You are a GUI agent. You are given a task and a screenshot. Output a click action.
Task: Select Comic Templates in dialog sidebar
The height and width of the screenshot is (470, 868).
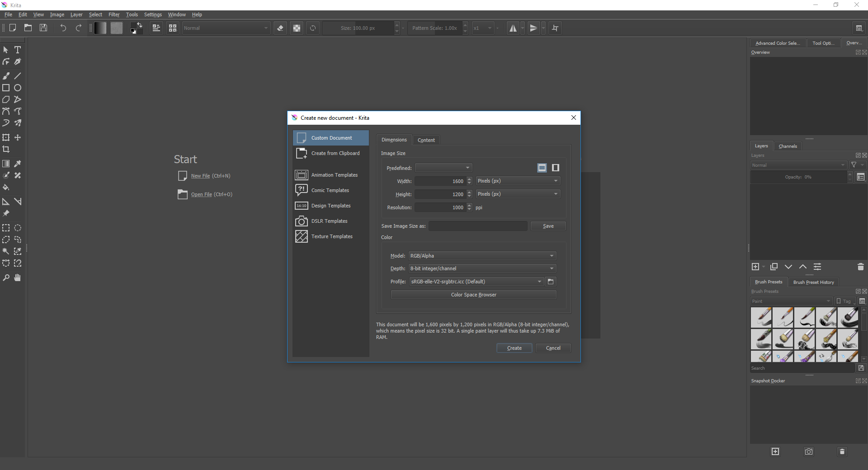tap(330, 190)
